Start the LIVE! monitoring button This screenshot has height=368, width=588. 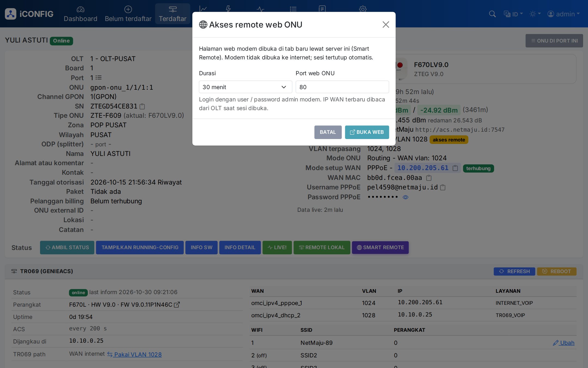click(x=277, y=248)
